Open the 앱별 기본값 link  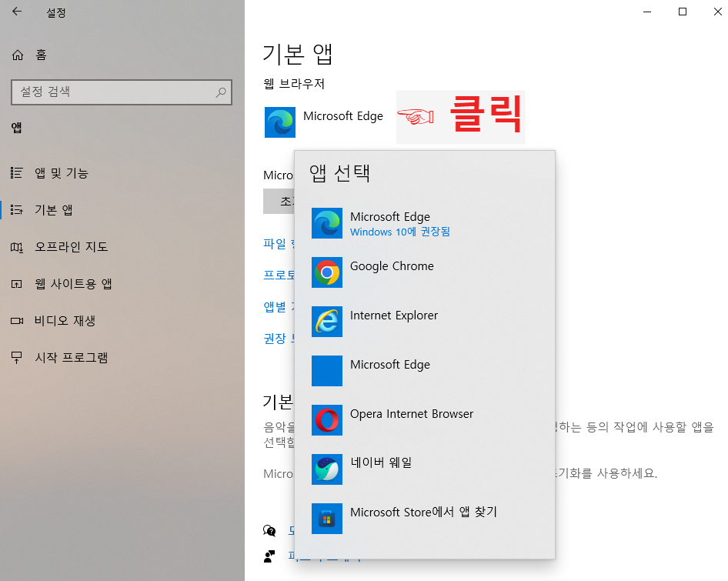pos(279,306)
